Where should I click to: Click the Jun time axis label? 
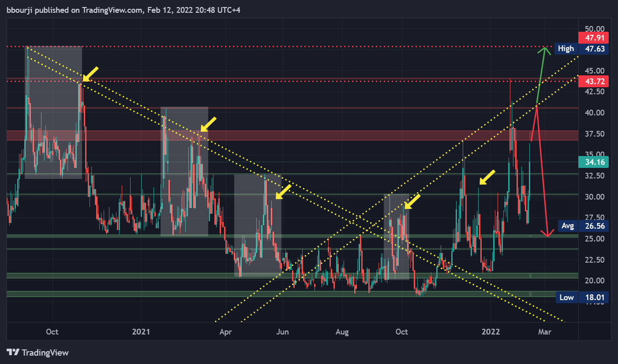[x=282, y=331]
